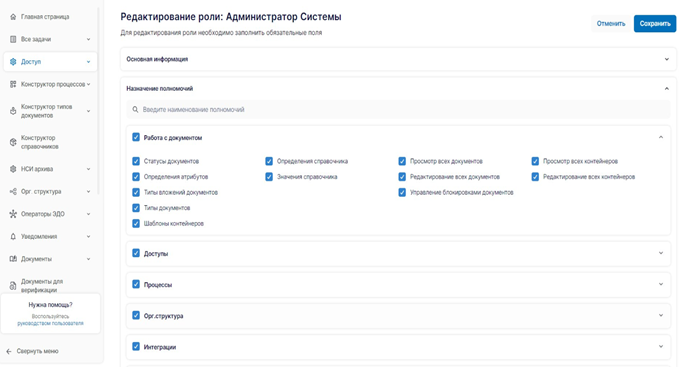Toggle Типы вложений документов checkbox
The width and height of the screenshot is (680, 367).
pos(136,193)
